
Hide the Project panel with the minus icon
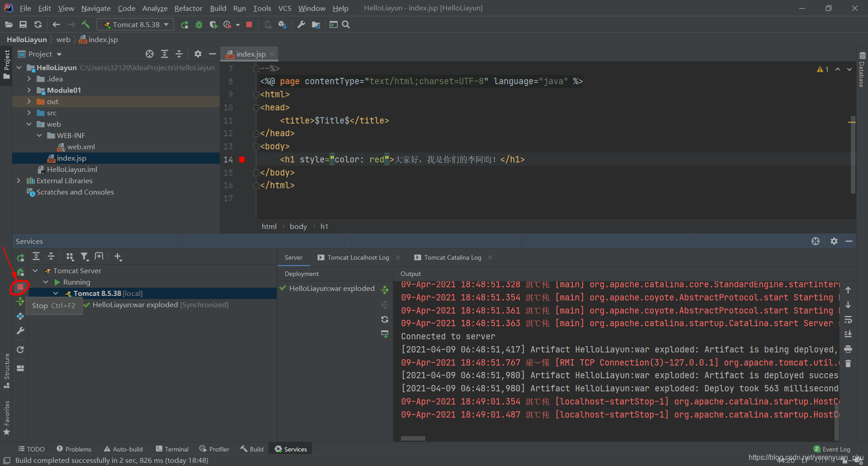tap(212, 54)
